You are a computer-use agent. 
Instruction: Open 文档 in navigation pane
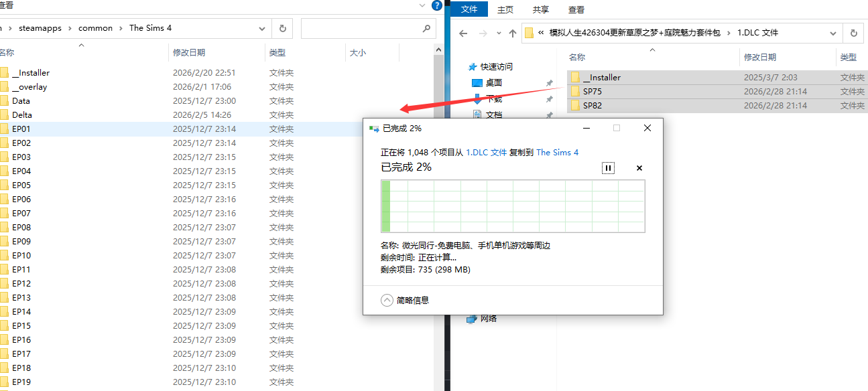point(493,114)
